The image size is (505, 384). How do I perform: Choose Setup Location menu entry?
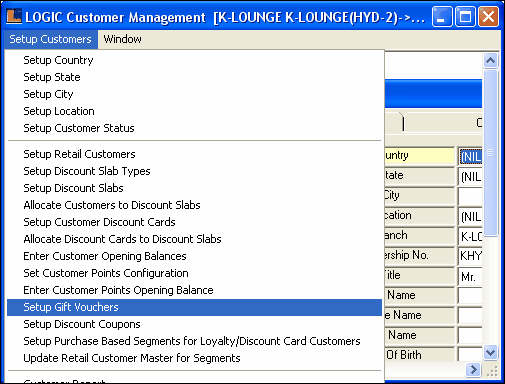(194, 111)
